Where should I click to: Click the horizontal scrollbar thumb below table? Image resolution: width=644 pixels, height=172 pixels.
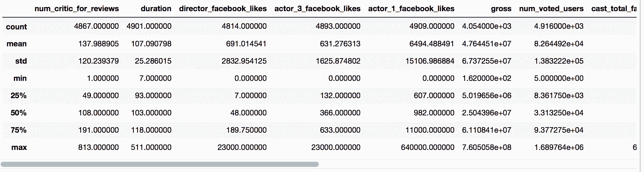click(x=159, y=164)
